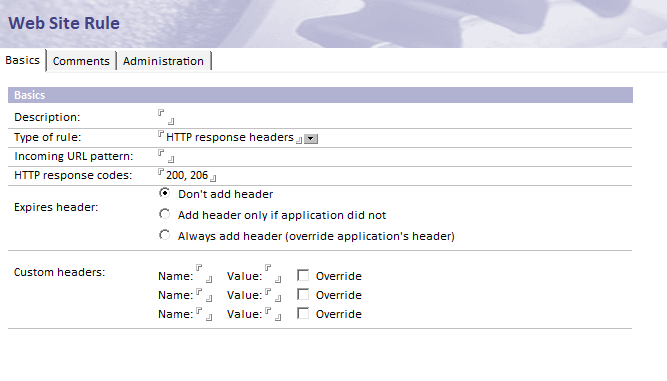Screen dimensions: 667x381
Task: Choose "Add header only if application did not"
Action: [x=165, y=214]
